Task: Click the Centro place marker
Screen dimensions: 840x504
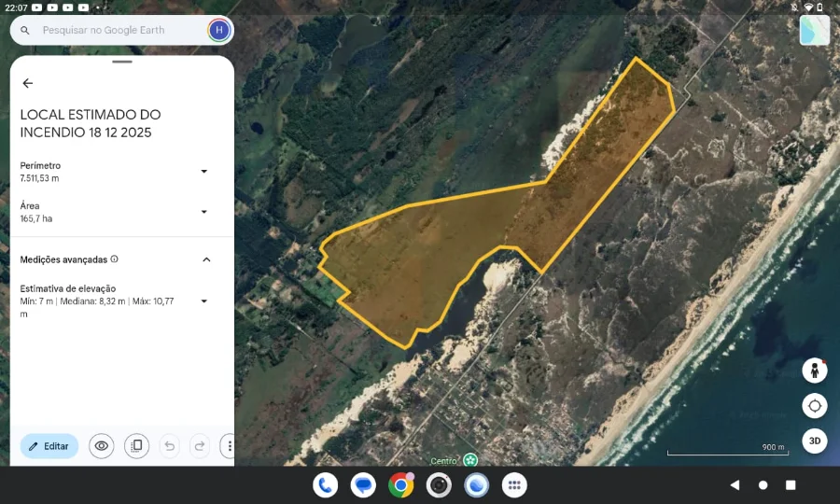Action: click(470, 460)
